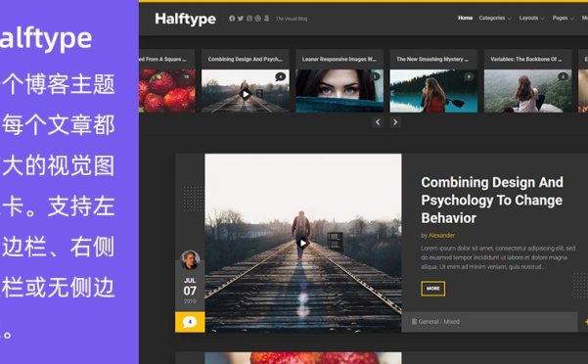Click 'Leaner Responsive Images W...' carousel title
The image size is (588, 364).
click(x=339, y=59)
